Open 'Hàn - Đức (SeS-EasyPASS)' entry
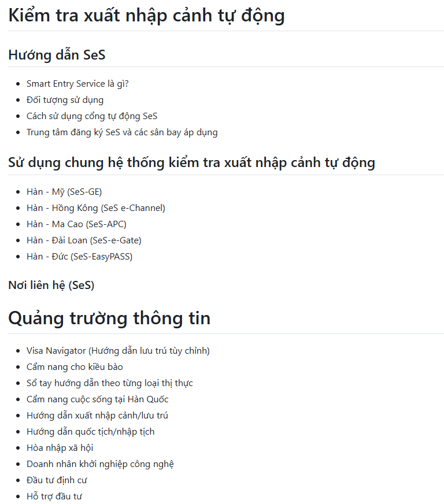This screenshot has width=444, height=504. coord(79,257)
